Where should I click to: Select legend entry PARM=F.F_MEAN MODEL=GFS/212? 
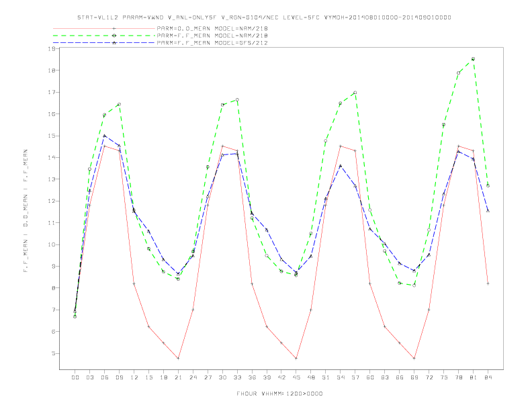coord(212,43)
